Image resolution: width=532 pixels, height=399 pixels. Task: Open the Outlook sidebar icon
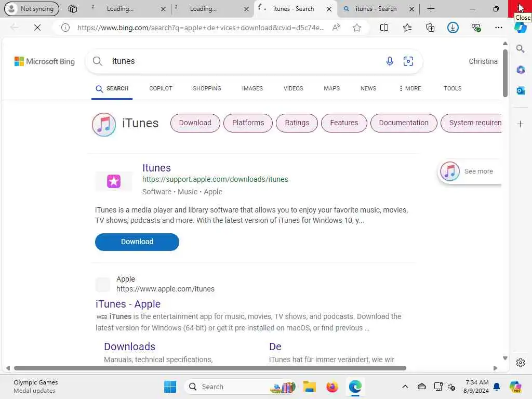click(521, 90)
